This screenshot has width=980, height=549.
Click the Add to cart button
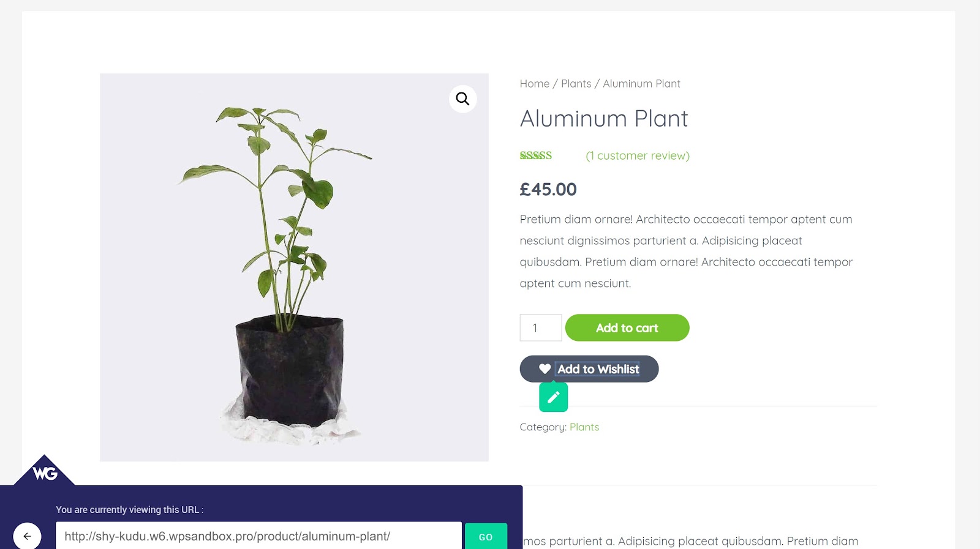[627, 328]
